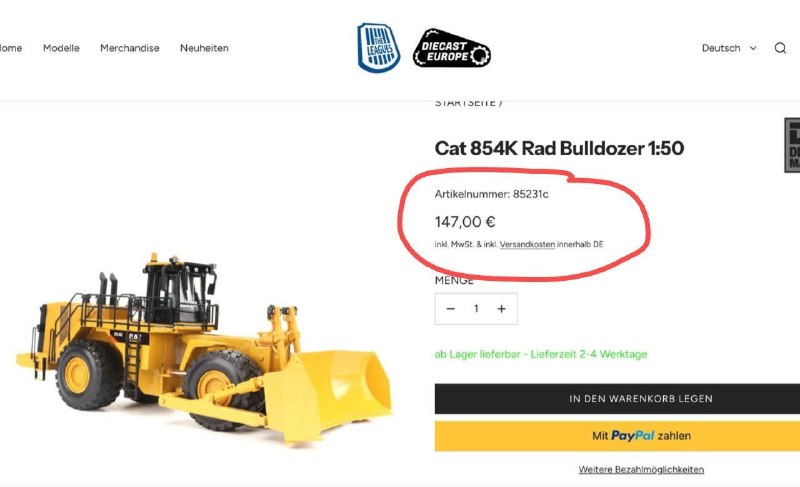Go to the Neuheiten page
Image resolution: width=800 pixels, height=487 pixels.
204,48
